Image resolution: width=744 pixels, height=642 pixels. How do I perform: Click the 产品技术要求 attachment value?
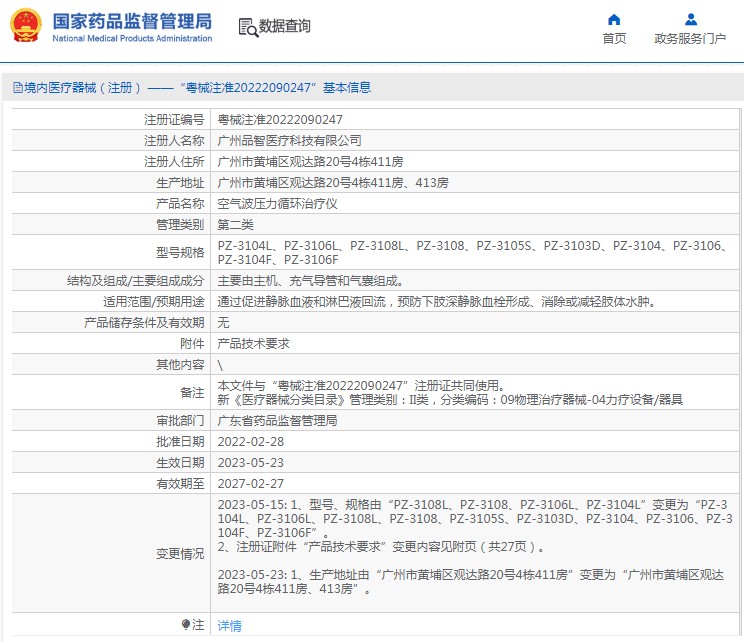[253, 343]
